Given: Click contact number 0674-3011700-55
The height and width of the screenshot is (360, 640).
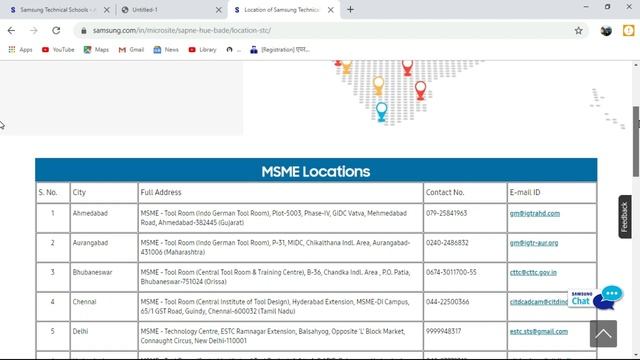Looking at the screenshot, I should [451, 272].
